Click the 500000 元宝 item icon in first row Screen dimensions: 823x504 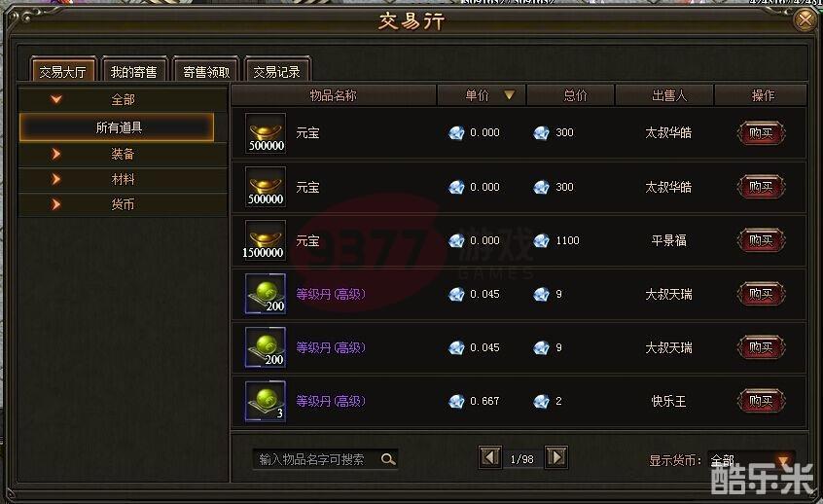(267, 133)
